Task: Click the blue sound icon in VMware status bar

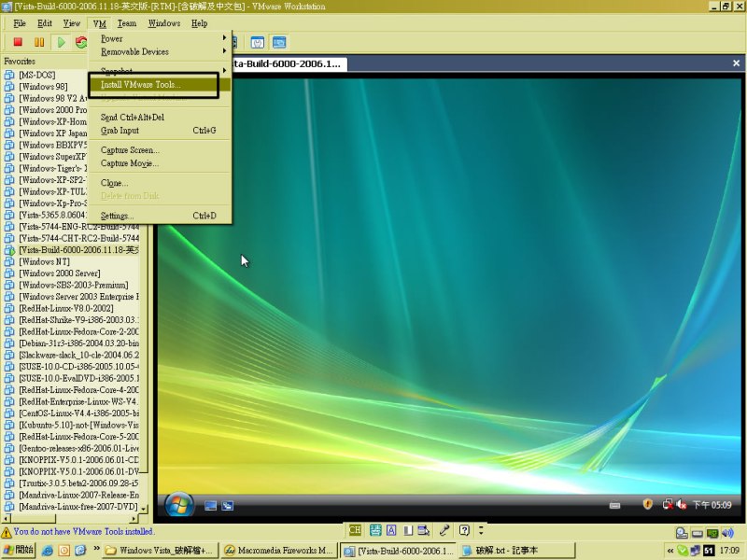Action: (727, 533)
